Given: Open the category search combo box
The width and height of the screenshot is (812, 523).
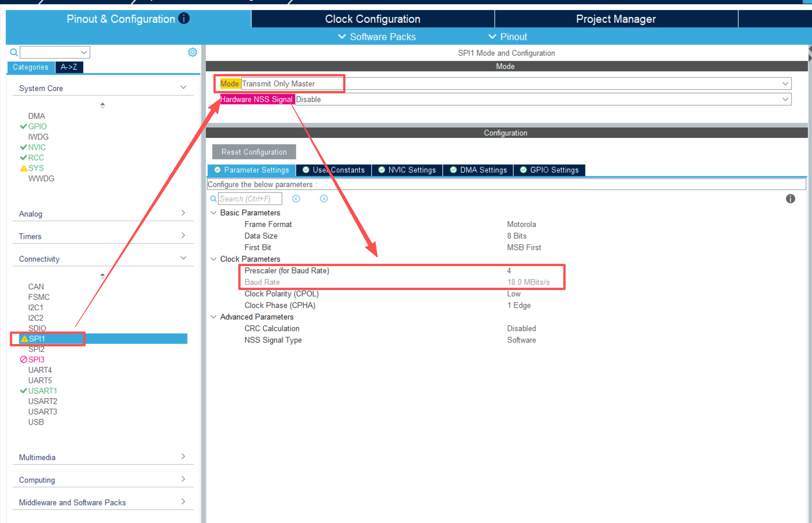Looking at the screenshot, I should pyautogui.click(x=55, y=52).
